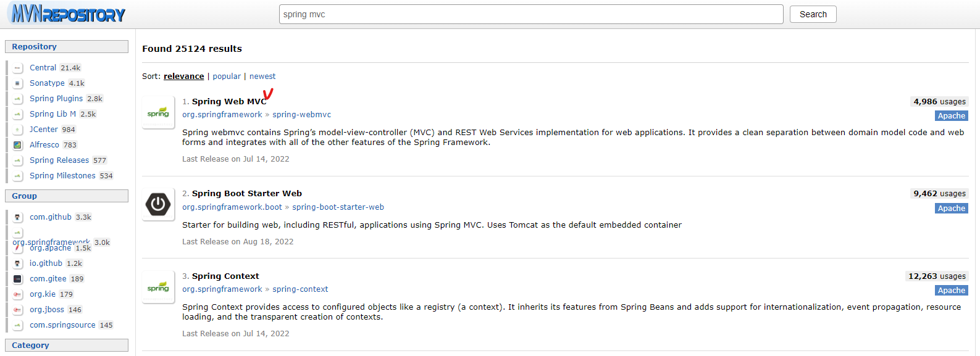
Task: Filter by Spring Plugins repository
Action: click(x=56, y=99)
